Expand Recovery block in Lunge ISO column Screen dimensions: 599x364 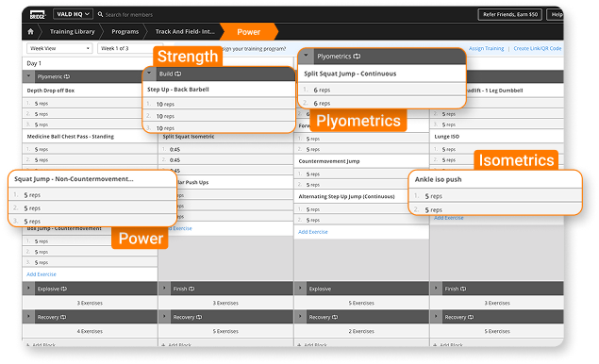point(436,317)
